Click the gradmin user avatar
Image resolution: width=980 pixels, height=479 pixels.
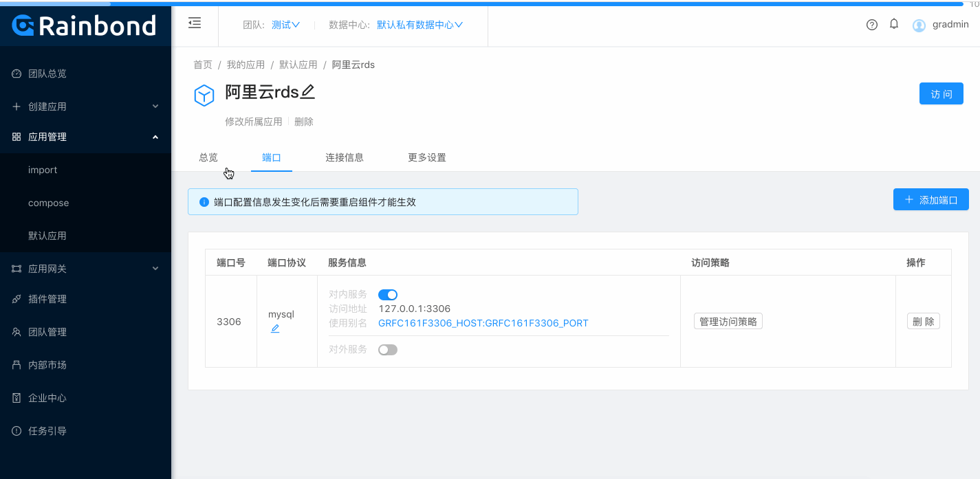click(x=919, y=25)
